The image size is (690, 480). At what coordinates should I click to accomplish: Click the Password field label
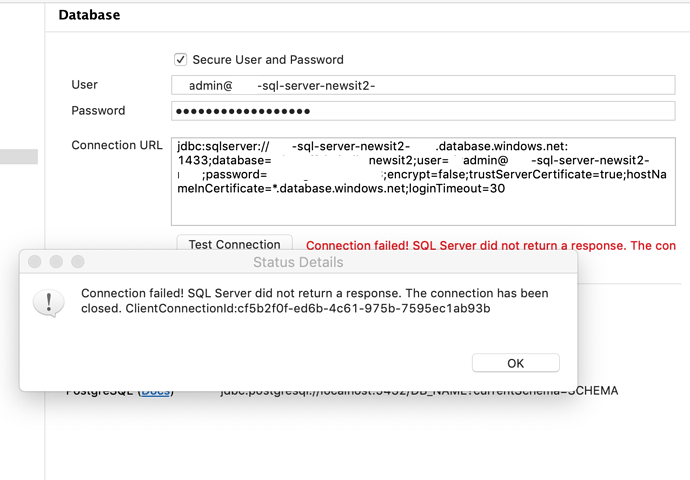[98, 110]
